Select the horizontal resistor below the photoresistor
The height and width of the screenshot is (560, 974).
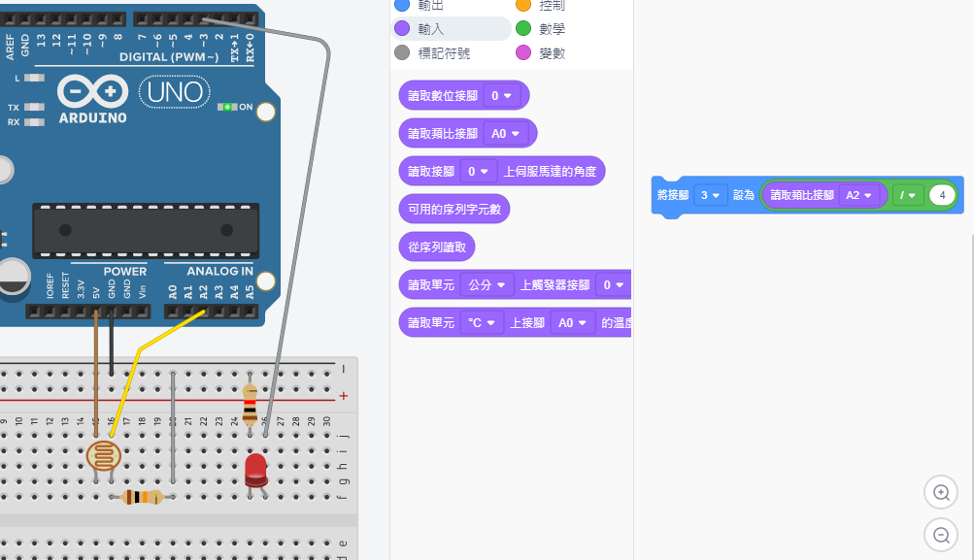click(x=143, y=498)
